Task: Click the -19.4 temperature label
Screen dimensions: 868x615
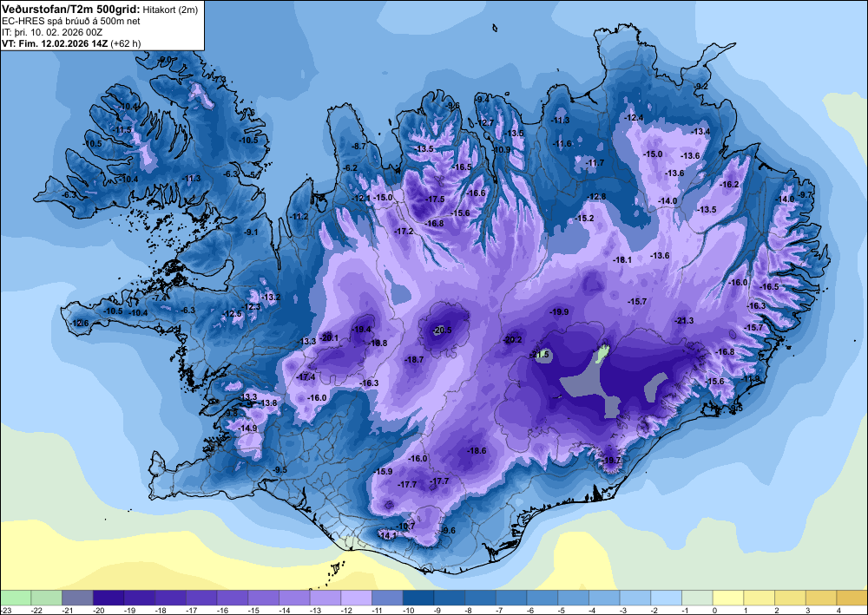Action: point(361,329)
